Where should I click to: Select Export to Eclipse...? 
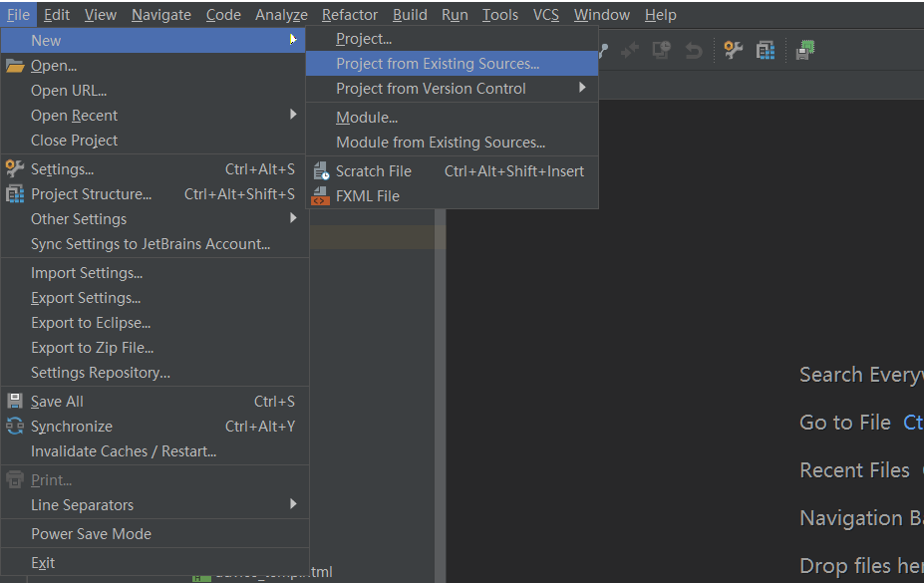154,323
